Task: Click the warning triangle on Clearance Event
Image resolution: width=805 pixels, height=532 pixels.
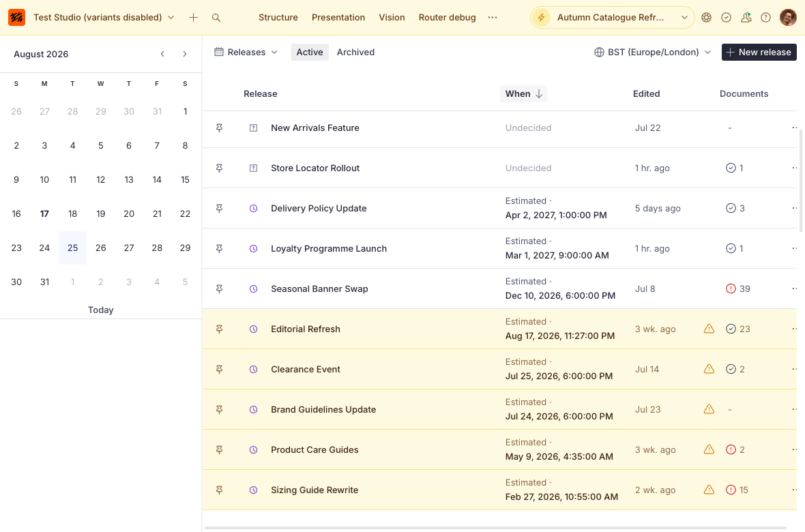Action: 709,369
